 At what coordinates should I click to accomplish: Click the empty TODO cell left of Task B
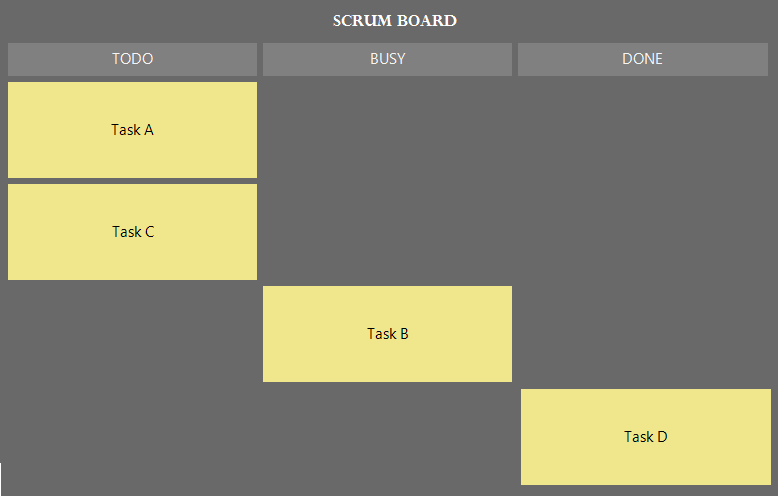click(x=132, y=334)
